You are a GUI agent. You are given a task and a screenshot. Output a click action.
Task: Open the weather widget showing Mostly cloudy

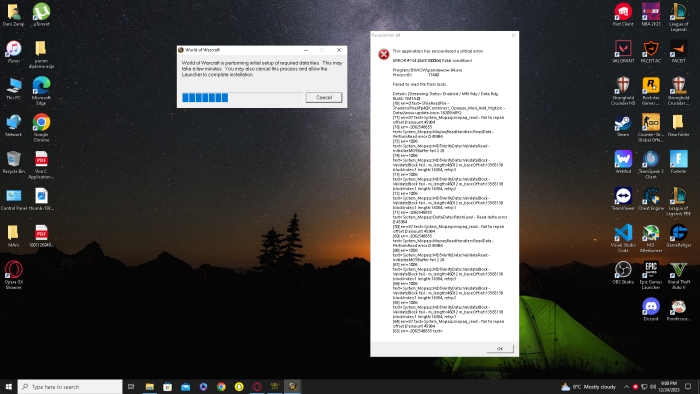click(x=588, y=386)
